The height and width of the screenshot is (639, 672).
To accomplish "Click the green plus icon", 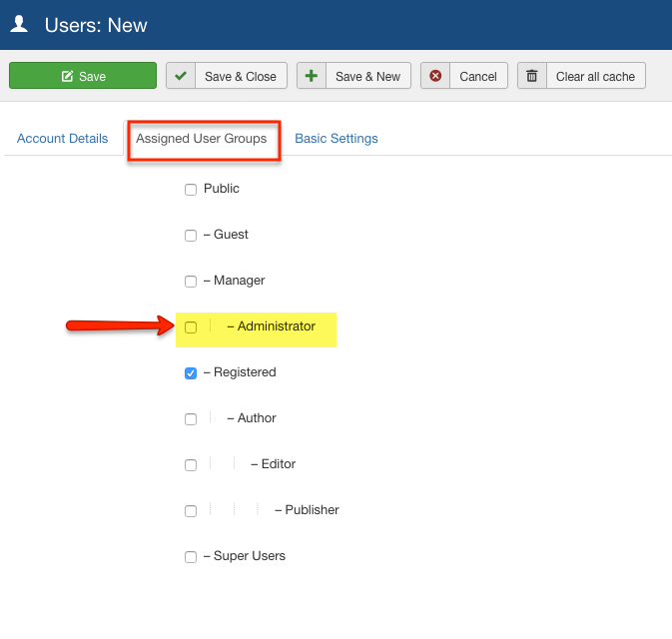I will [312, 76].
